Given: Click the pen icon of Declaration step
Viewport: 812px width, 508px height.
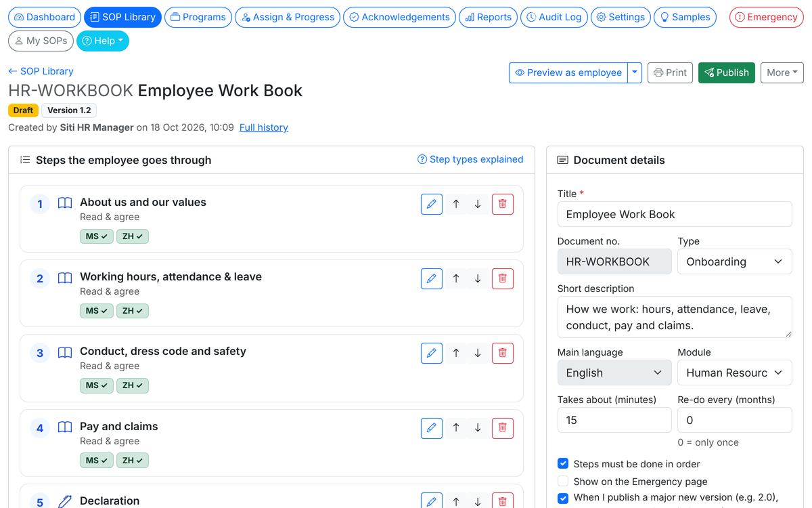Looking at the screenshot, I should (x=65, y=501).
